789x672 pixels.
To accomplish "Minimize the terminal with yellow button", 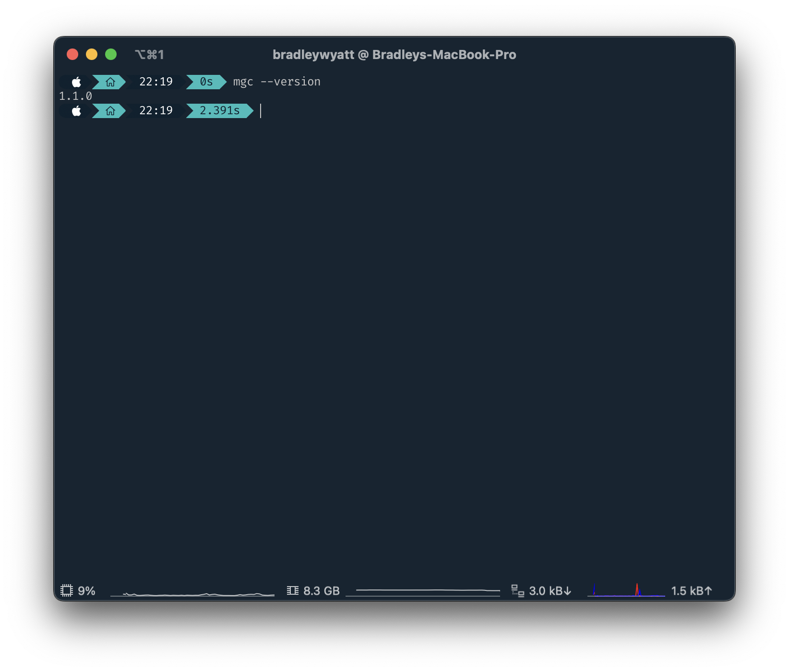I will (x=92, y=54).
